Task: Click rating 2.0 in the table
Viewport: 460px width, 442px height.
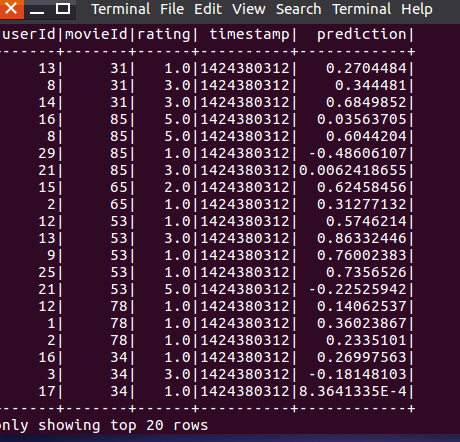Action: [177, 188]
